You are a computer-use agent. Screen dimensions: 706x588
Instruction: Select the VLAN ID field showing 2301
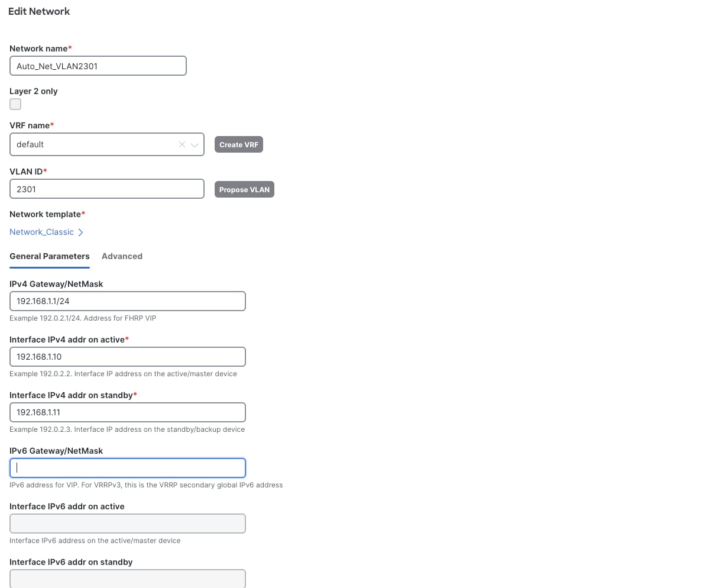(x=106, y=188)
